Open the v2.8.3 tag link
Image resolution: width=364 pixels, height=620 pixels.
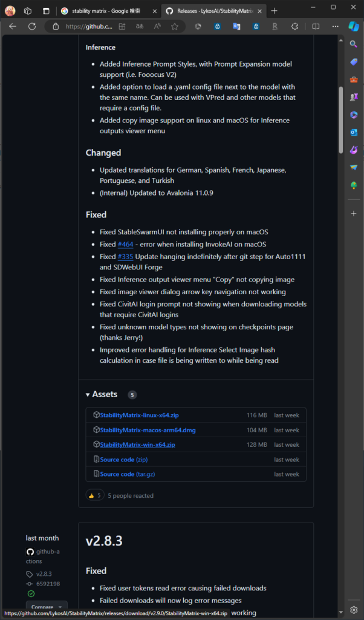[x=44, y=574]
